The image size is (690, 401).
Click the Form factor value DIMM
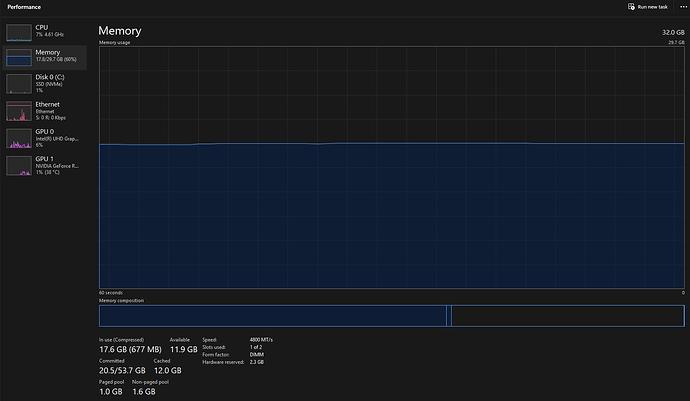[x=257, y=355]
